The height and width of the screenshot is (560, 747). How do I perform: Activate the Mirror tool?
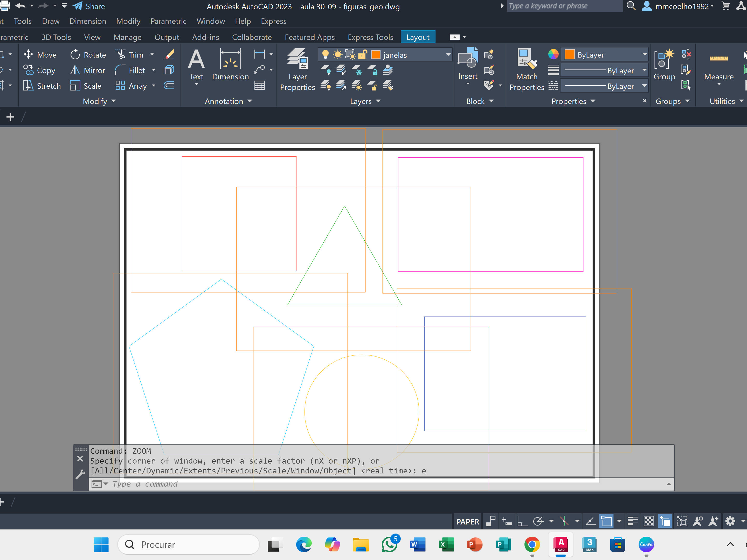pos(87,70)
